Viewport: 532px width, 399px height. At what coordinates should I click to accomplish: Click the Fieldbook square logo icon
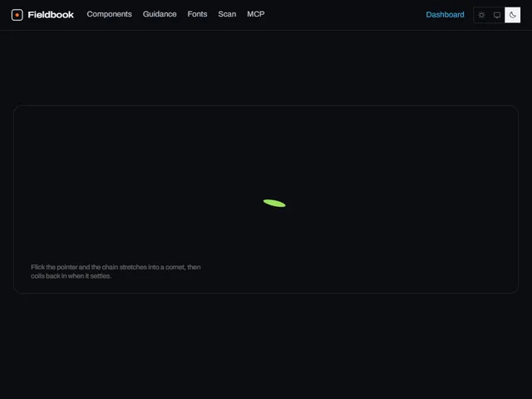click(x=17, y=15)
